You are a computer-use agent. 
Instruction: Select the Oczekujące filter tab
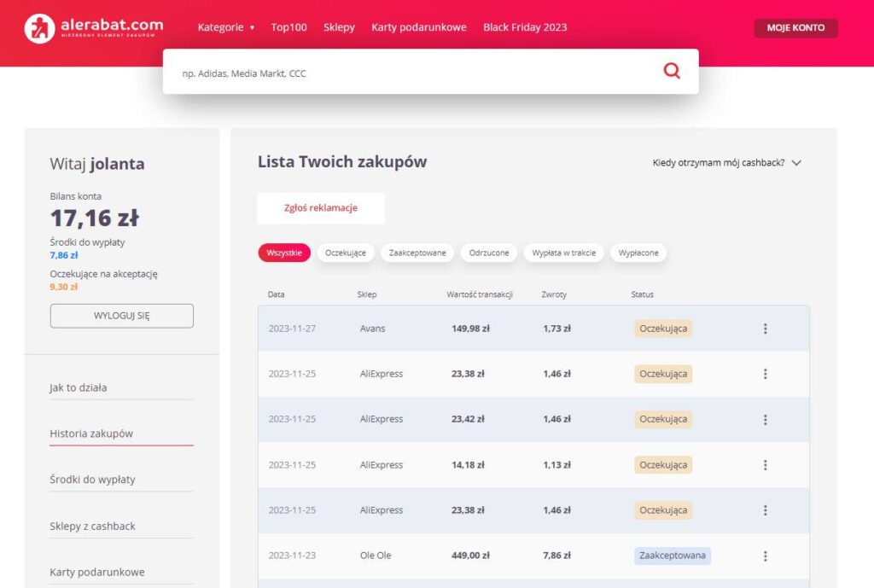(x=346, y=253)
